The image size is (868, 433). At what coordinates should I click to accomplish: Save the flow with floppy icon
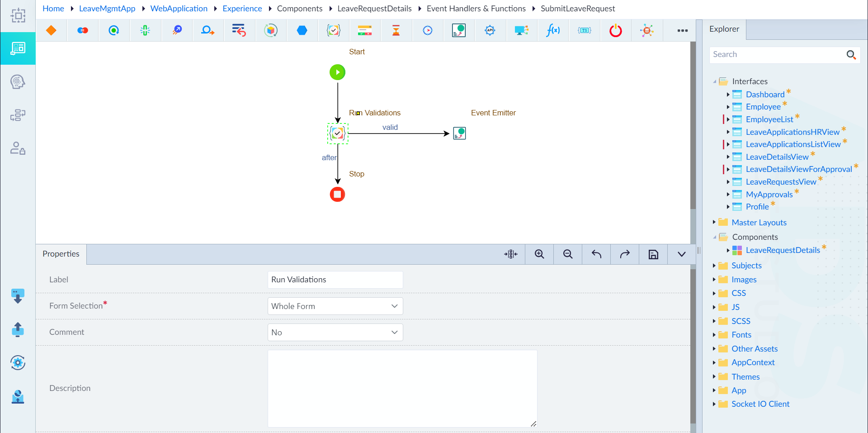pyautogui.click(x=653, y=254)
